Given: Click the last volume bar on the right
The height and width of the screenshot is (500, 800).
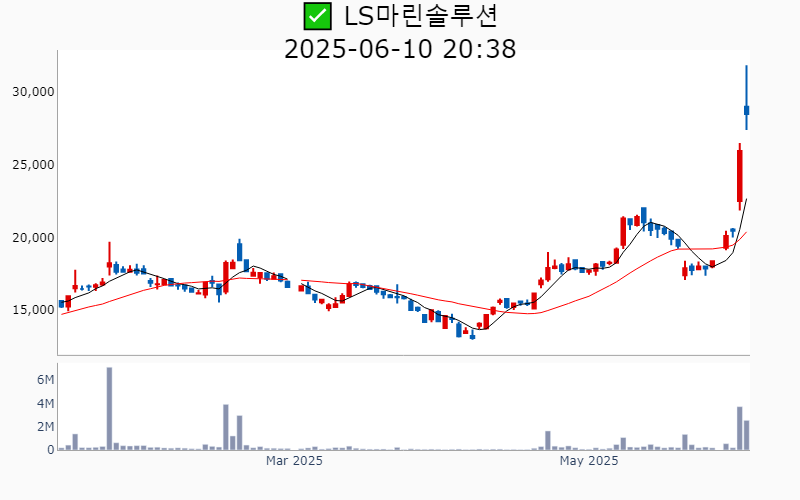Looking at the screenshot, I should [x=746, y=435].
